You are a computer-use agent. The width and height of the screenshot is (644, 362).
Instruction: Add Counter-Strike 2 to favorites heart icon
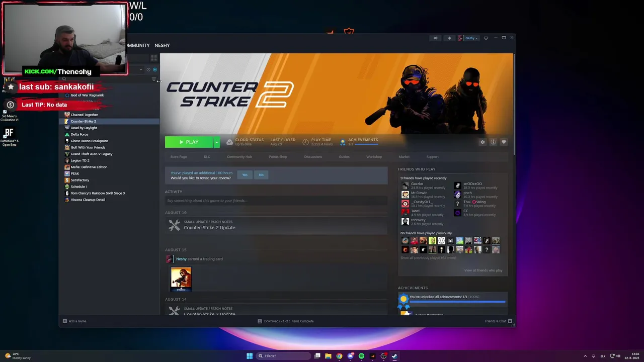pos(504,142)
